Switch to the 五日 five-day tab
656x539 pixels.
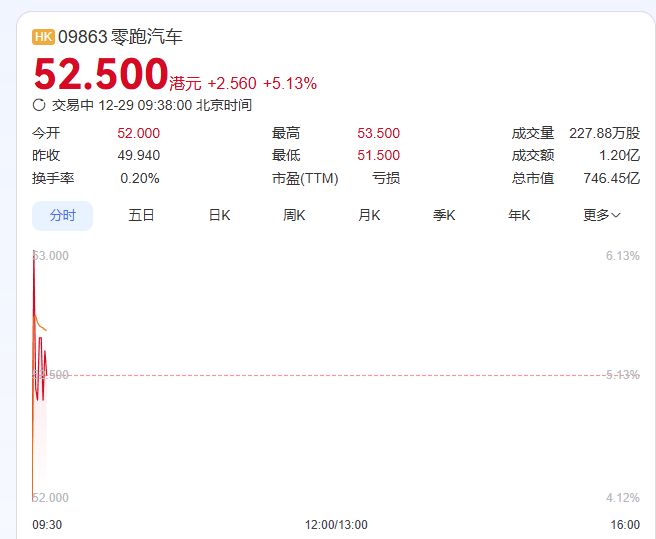[141, 216]
